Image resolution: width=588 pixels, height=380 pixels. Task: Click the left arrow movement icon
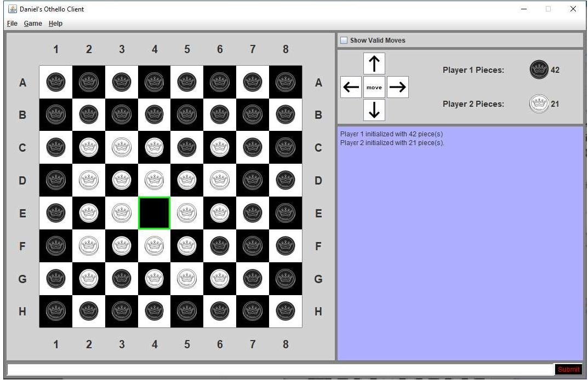pyautogui.click(x=351, y=87)
